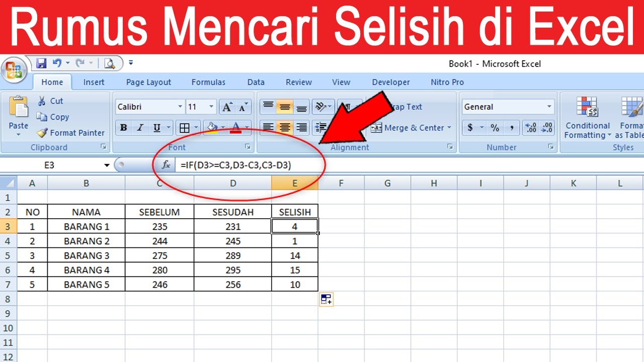Apply Percent Style format
Image resolution: width=644 pixels, height=362 pixels.
point(495,128)
